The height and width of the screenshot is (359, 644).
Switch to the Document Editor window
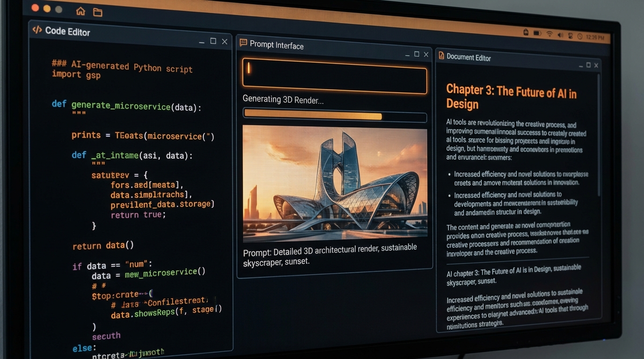point(468,57)
